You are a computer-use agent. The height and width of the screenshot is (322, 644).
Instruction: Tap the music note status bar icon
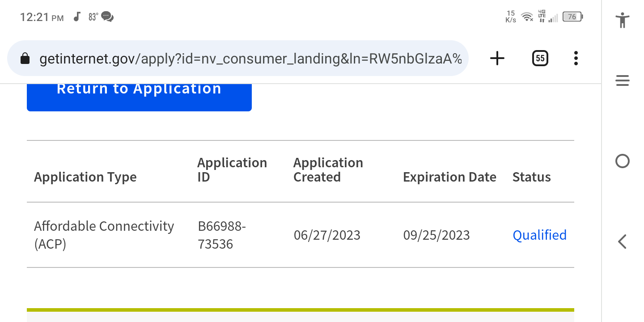point(77,17)
